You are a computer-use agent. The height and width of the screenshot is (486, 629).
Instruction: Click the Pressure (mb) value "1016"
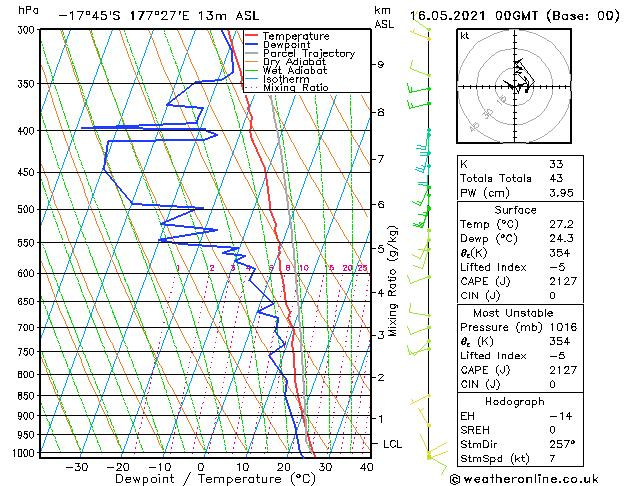(563, 328)
